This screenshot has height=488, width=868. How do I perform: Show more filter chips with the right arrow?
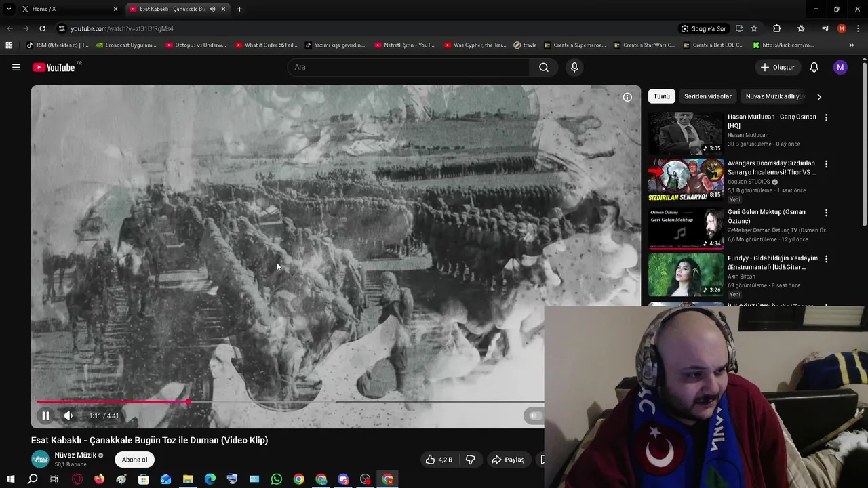click(818, 97)
